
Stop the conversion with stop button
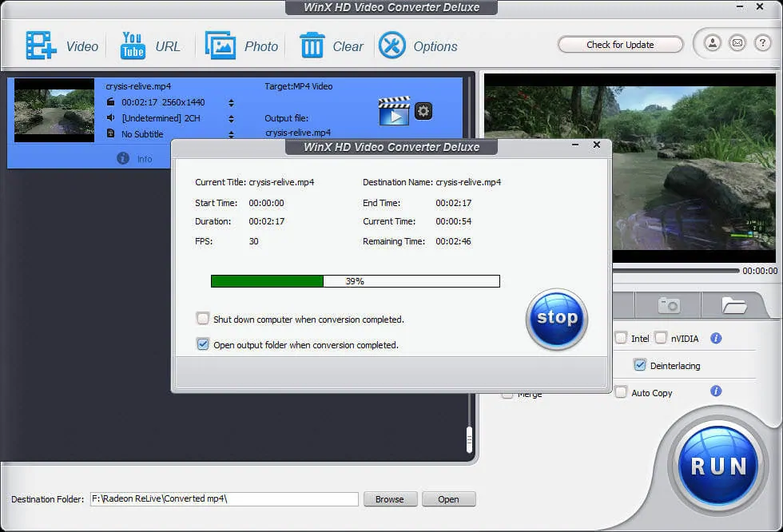pos(557,319)
